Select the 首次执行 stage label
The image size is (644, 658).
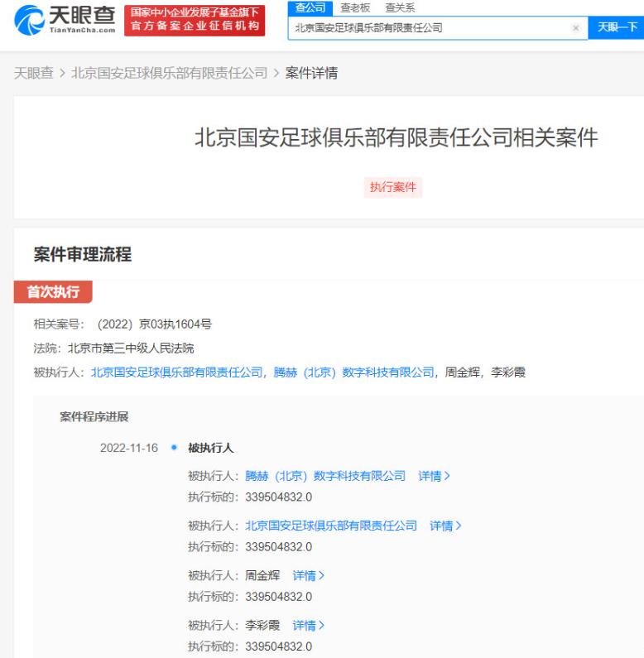53,291
